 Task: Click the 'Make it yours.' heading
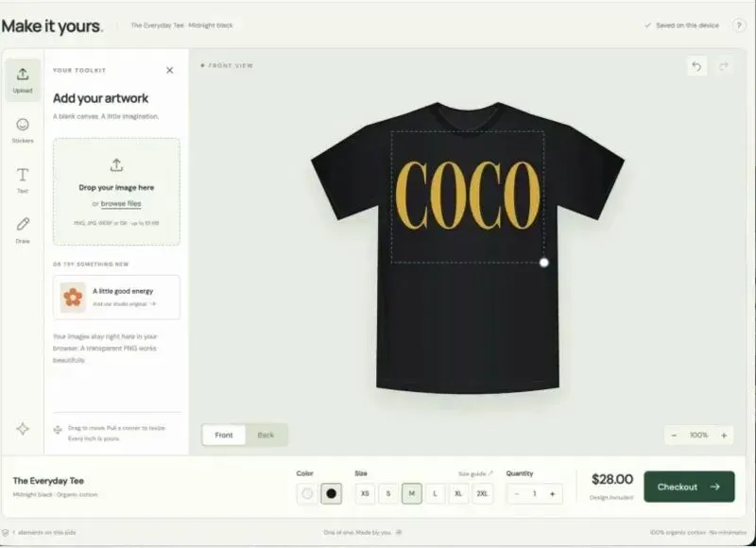tap(52, 26)
